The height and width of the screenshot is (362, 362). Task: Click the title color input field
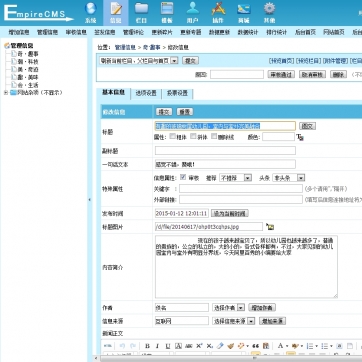(x=278, y=137)
